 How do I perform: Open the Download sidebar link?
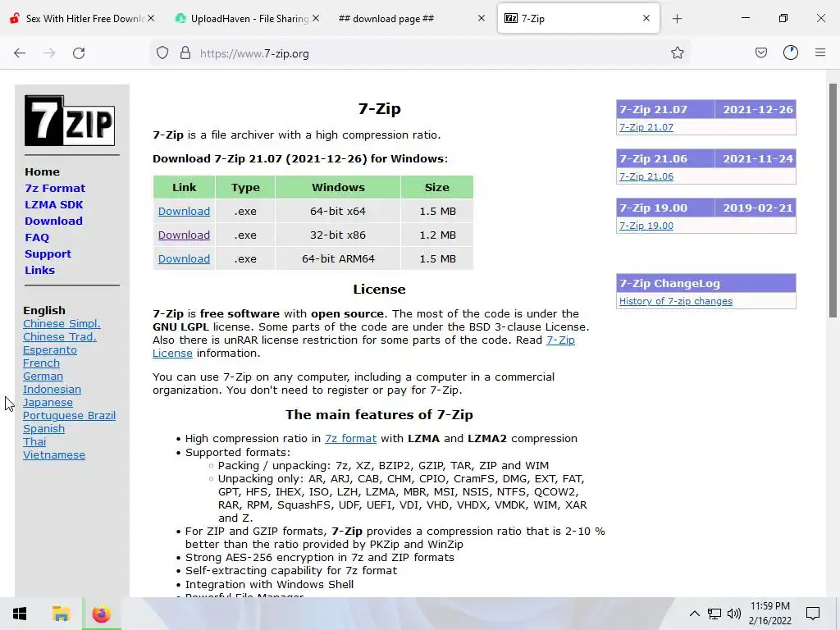[x=53, y=221]
